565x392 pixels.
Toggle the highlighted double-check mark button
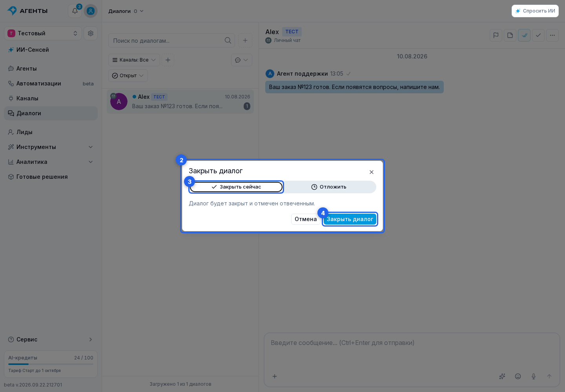coord(524,35)
